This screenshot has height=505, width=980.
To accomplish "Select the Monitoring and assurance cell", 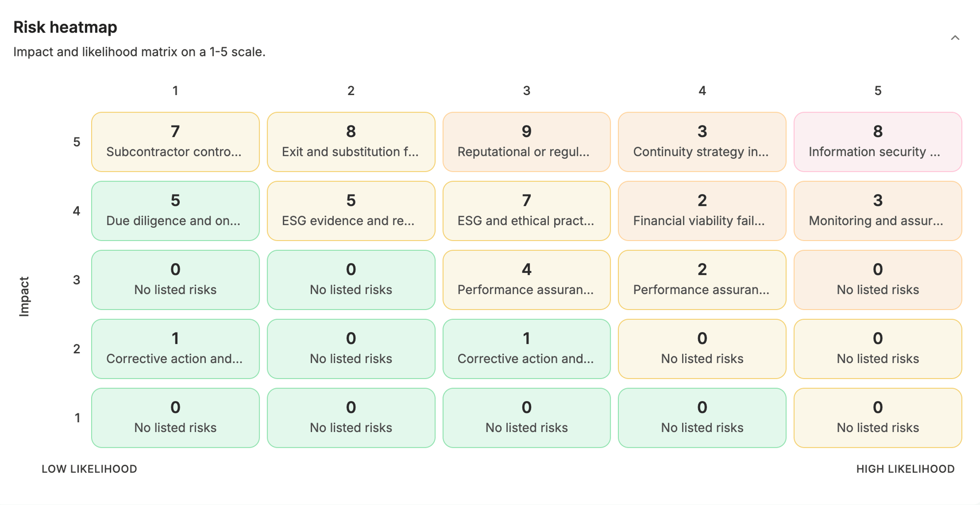I will pyautogui.click(x=878, y=211).
